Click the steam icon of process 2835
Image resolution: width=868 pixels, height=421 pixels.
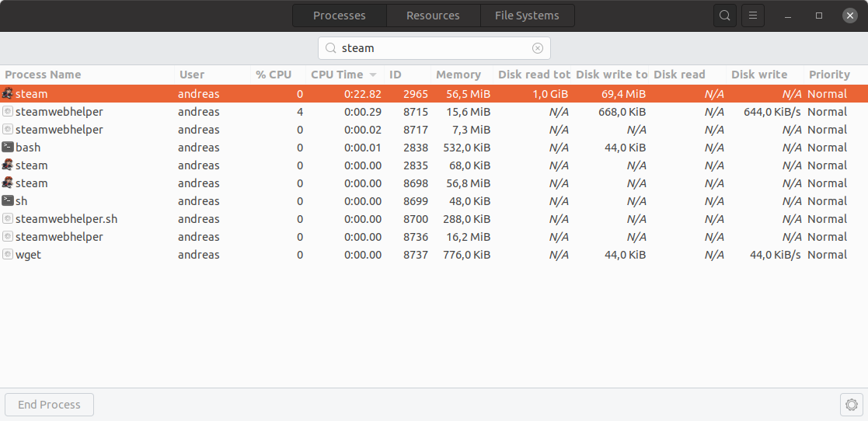[x=8, y=165]
